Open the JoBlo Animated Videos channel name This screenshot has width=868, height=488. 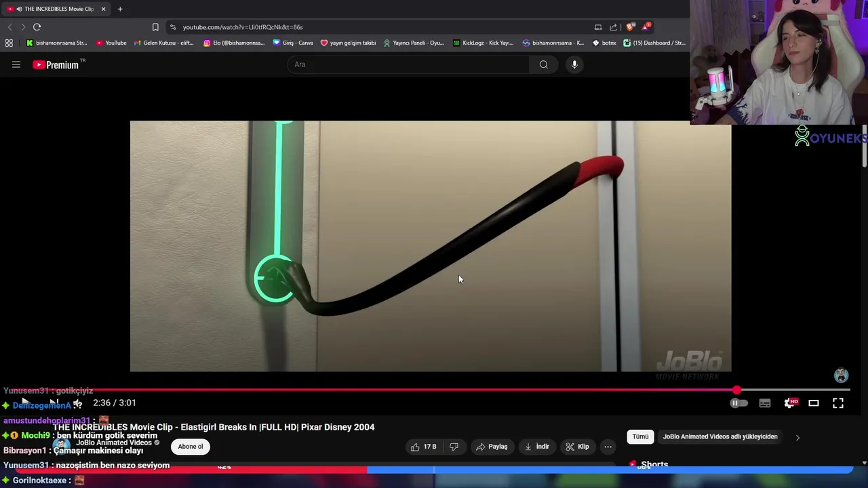coord(114,443)
